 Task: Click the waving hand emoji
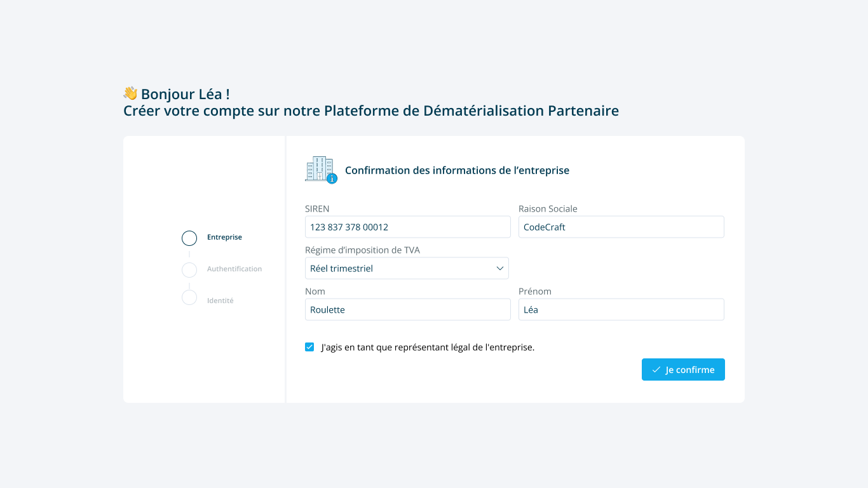[x=130, y=94]
